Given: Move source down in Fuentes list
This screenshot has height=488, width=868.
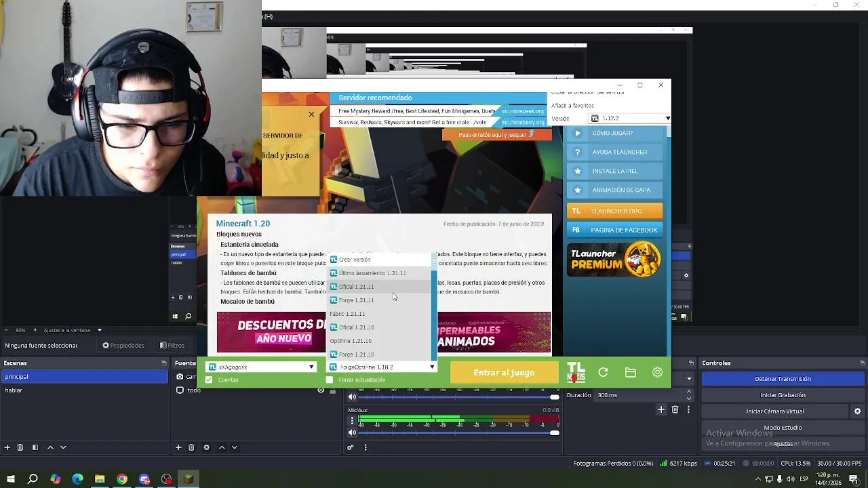Looking at the screenshot, I should [x=235, y=447].
